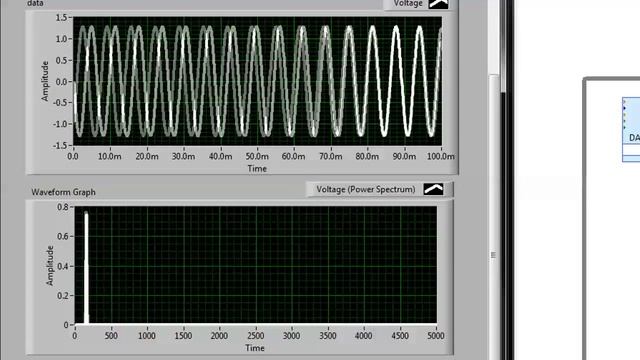Select the Voltage (Power Spectrum) legend label

[366, 189]
